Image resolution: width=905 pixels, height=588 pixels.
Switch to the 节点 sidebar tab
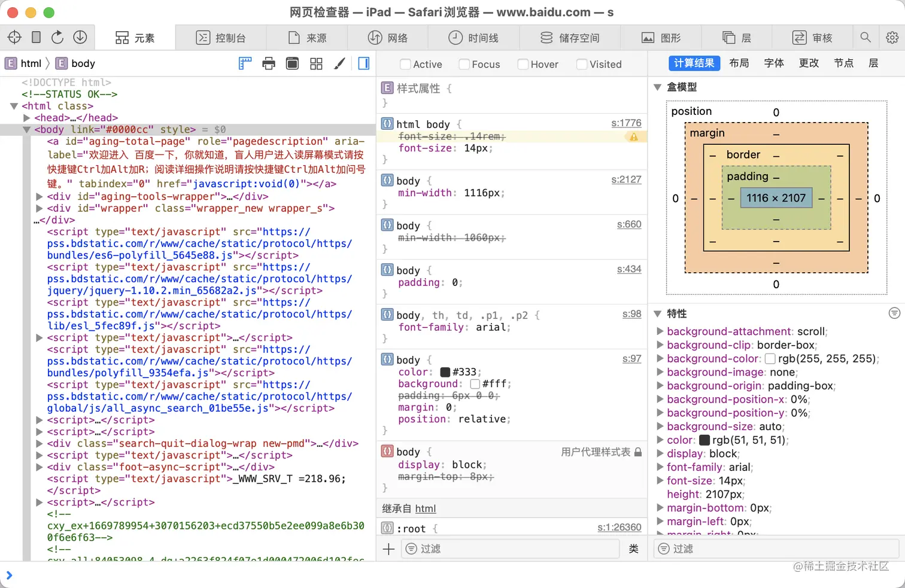click(x=844, y=63)
